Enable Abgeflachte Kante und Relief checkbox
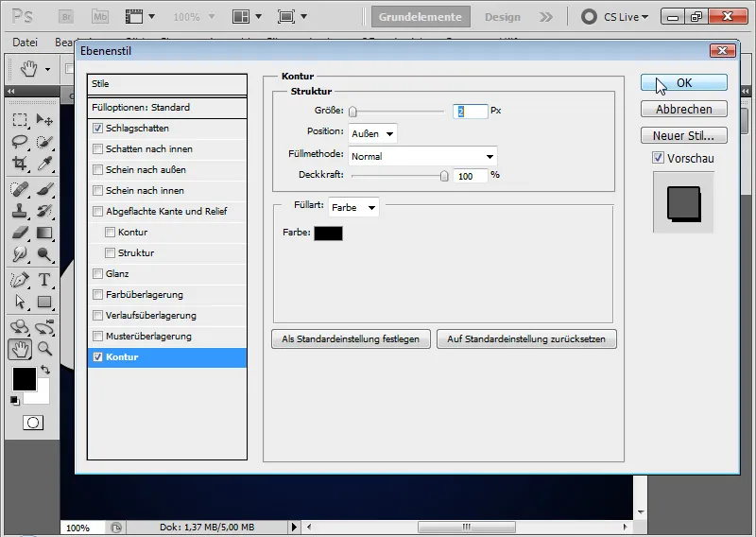 point(98,212)
